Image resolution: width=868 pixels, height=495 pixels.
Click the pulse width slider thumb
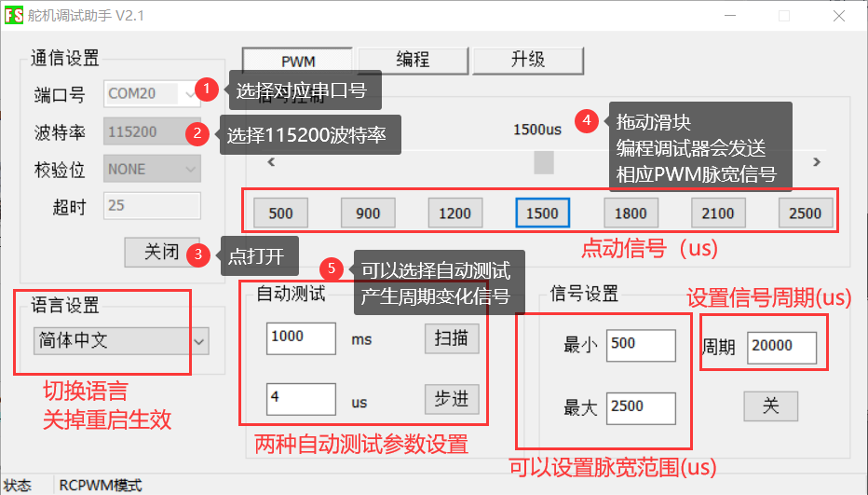click(x=543, y=162)
